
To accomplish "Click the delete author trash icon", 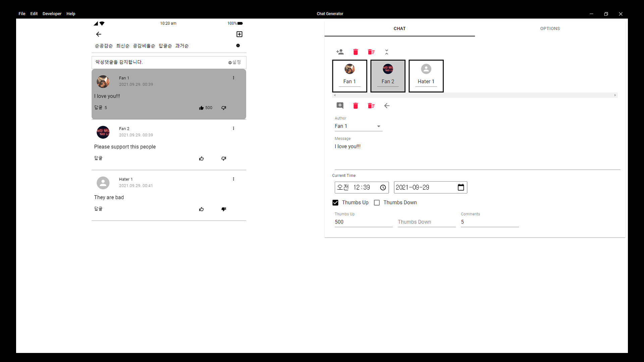I will [356, 52].
